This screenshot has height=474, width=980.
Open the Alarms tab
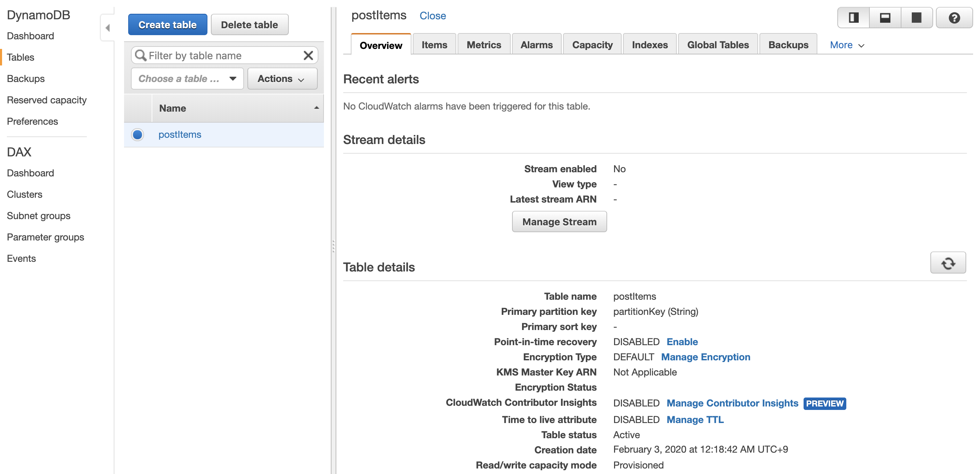click(536, 44)
